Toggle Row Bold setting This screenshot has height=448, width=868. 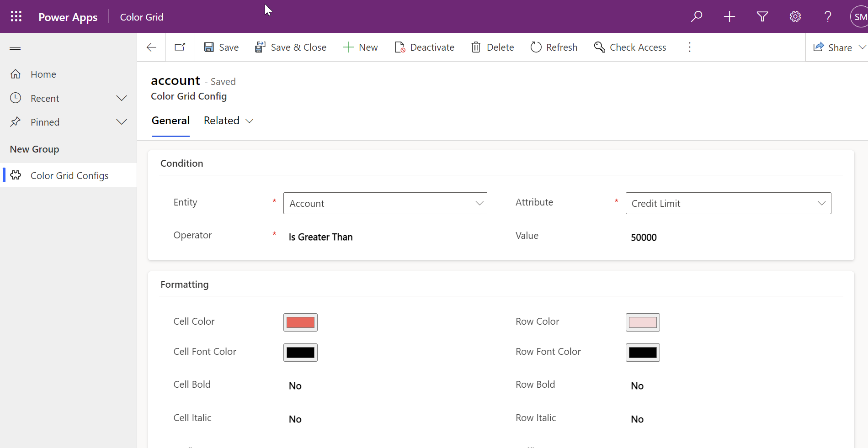(x=637, y=385)
